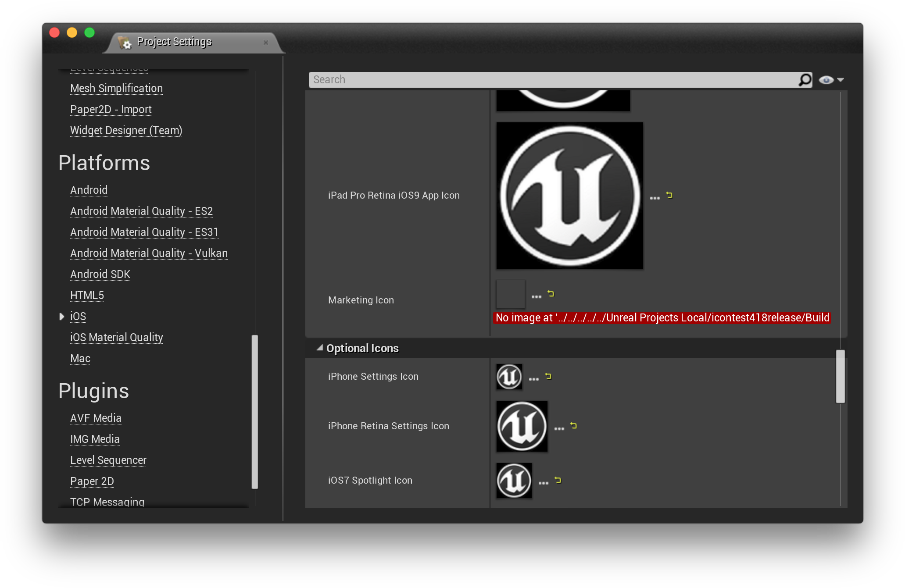905x588 pixels.
Task: Go to iOS Material Quality page
Action: 116,338
